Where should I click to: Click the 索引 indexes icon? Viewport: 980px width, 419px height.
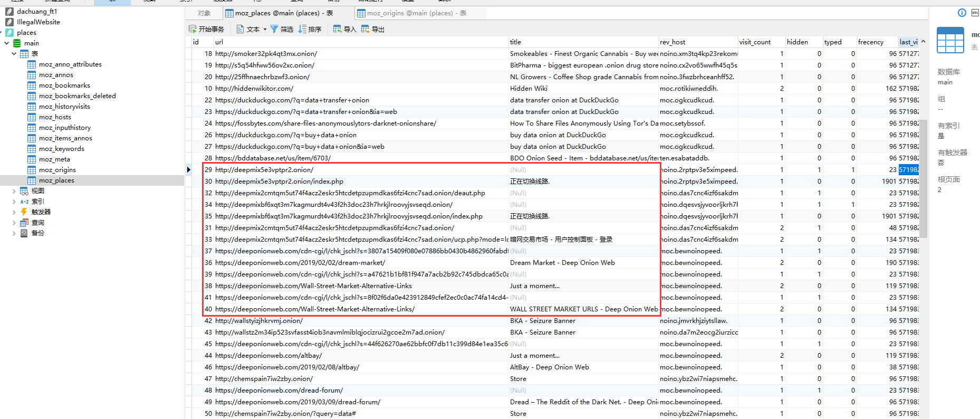coord(24,201)
